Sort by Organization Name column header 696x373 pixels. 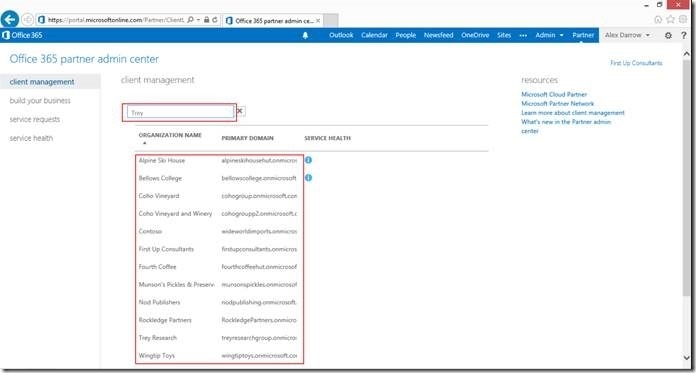tap(170, 135)
